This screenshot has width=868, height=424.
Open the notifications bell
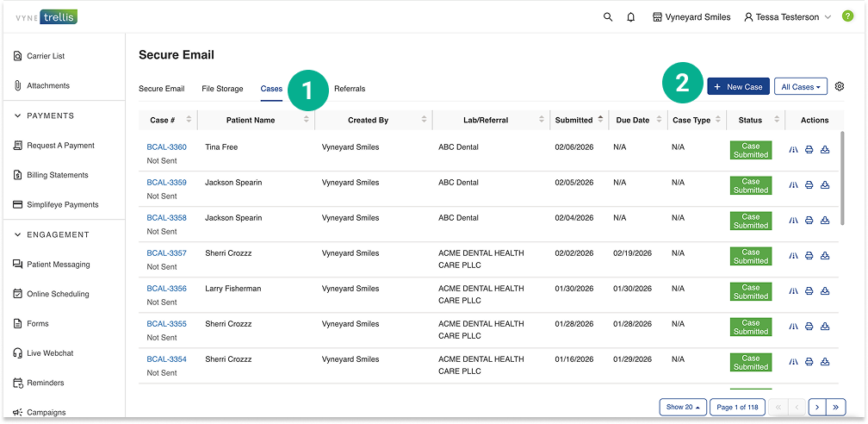click(630, 17)
